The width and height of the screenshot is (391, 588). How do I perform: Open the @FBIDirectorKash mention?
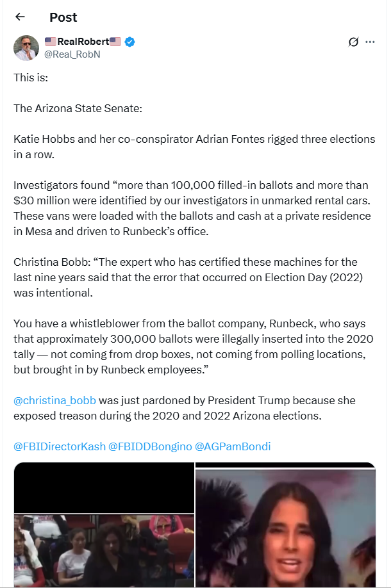[59, 446]
